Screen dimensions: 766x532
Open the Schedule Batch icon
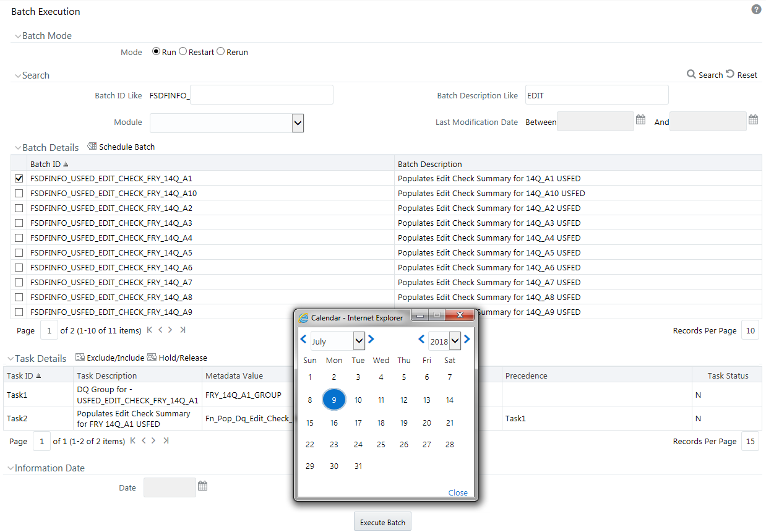[x=92, y=146]
